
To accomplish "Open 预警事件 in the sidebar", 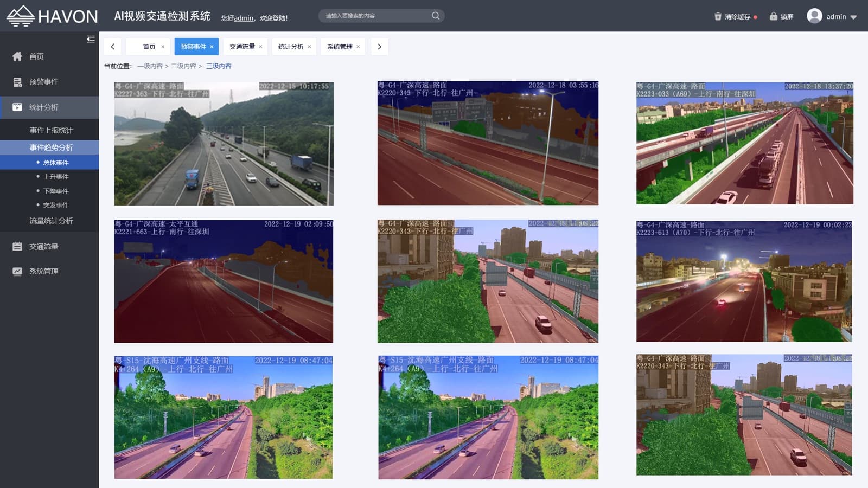I will coord(49,82).
